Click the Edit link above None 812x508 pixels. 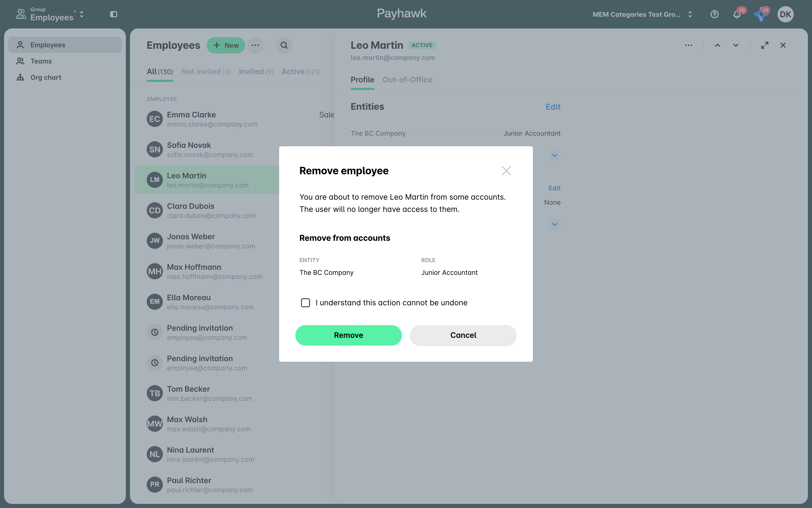(x=554, y=188)
